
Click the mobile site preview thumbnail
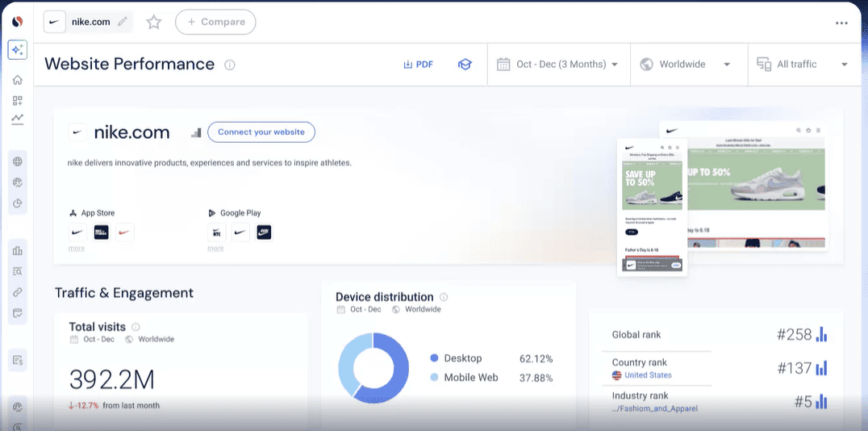[653, 207]
